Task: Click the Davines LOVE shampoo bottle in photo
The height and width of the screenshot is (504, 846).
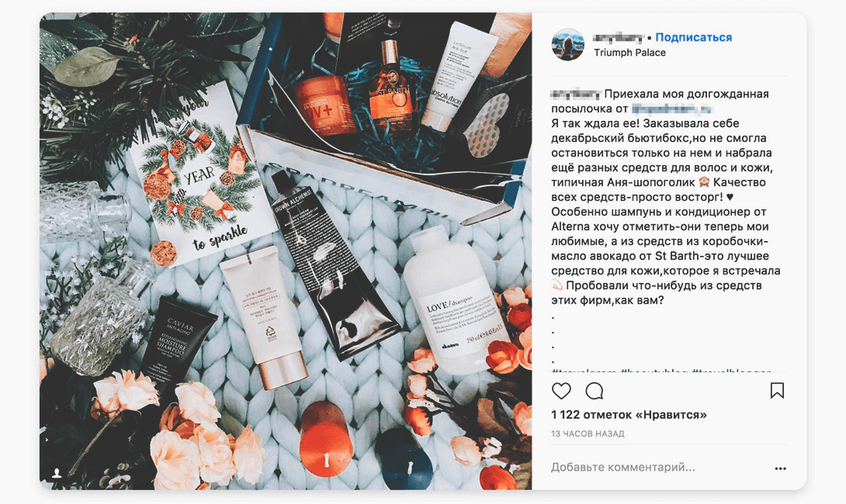Action: click(456, 302)
